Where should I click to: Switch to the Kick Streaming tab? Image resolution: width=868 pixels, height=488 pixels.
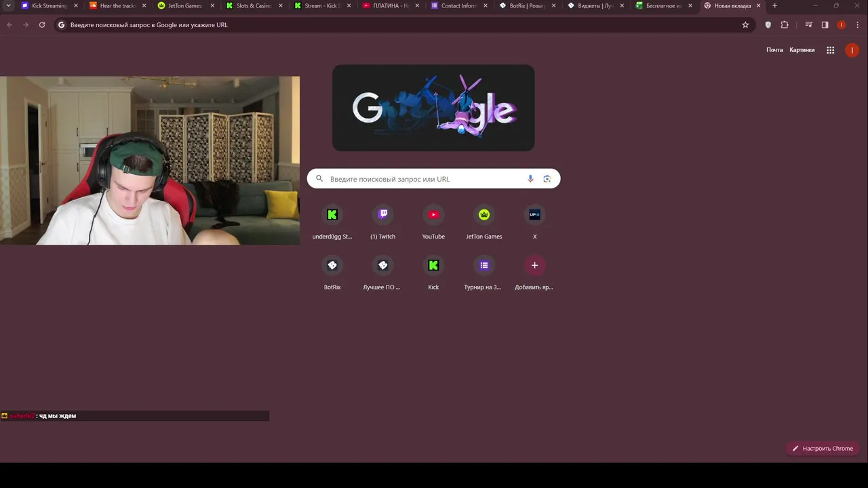49,5
